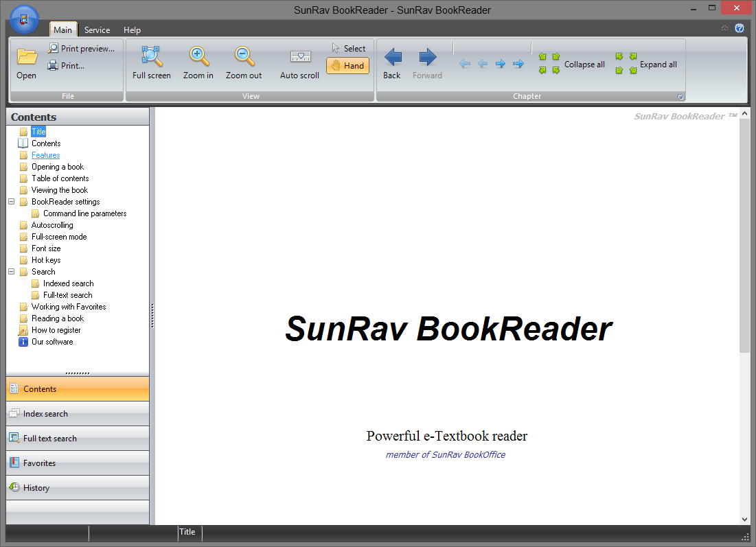Open the Contents navigation pane
The width and height of the screenshot is (756, 547).
pyautogui.click(x=78, y=389)
